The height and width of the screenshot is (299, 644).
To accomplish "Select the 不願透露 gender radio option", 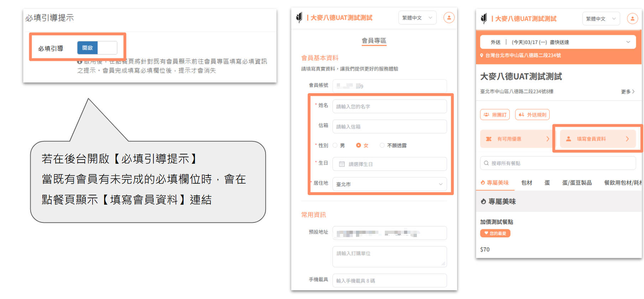I will point(382,145).
